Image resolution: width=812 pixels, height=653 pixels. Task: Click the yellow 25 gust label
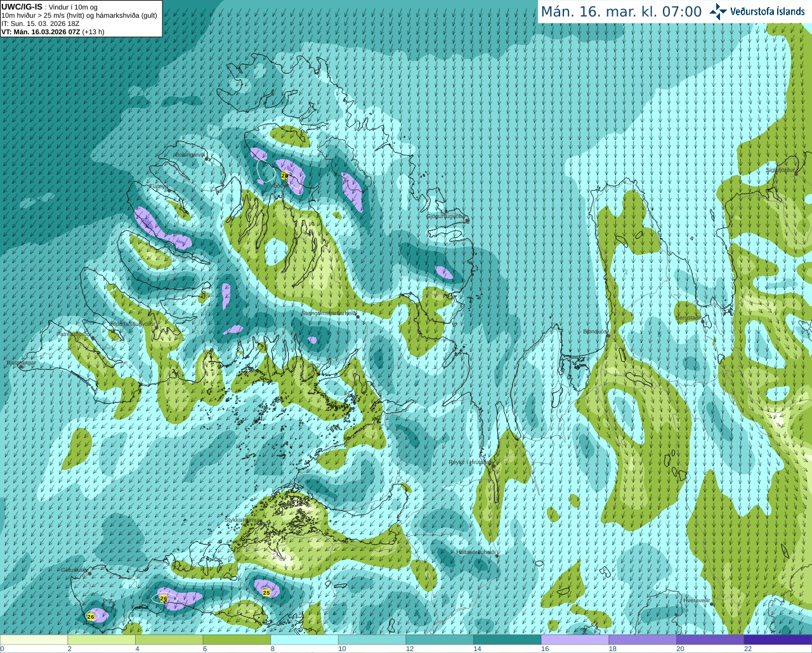coord(266,593)
